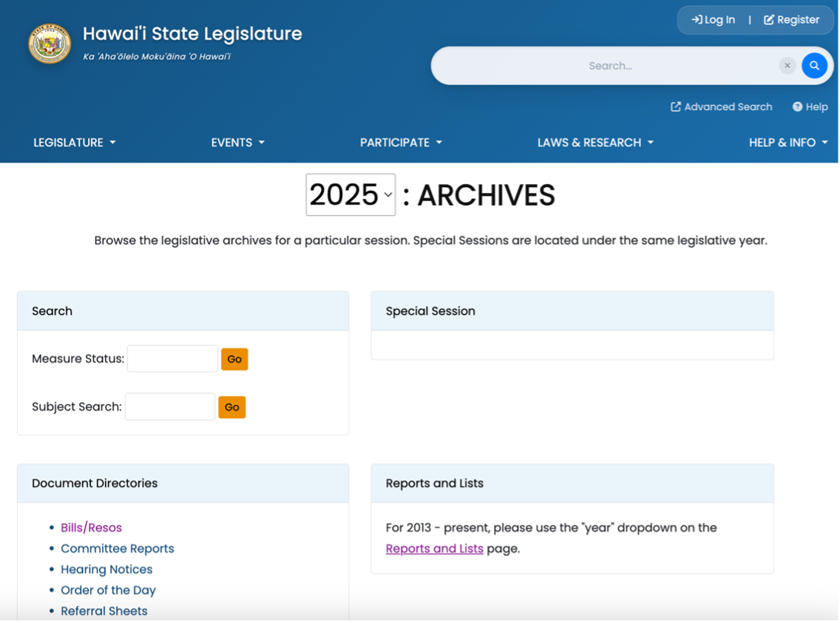Open the Hearing Notices directory
Viewport: 840px width, 623px height.
(106, 570)
